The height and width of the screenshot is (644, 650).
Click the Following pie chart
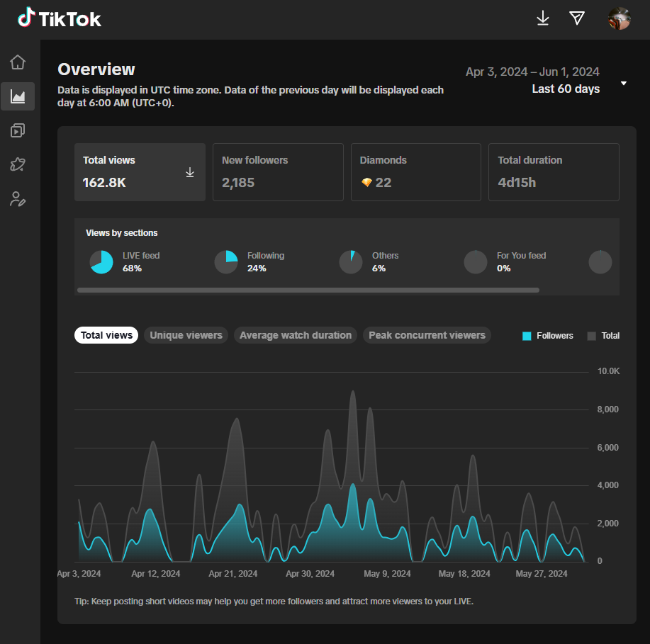tap(226, 262)
